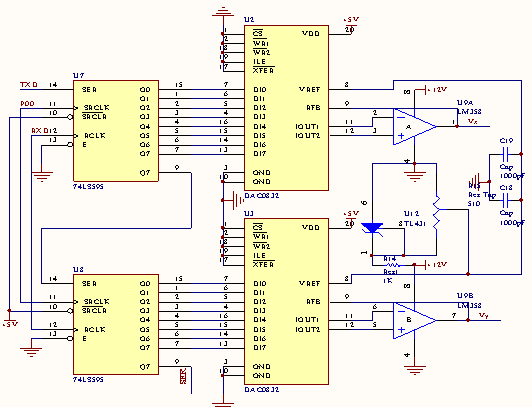Click the U8 74LS595 chip body

click(x=116, y=325)
